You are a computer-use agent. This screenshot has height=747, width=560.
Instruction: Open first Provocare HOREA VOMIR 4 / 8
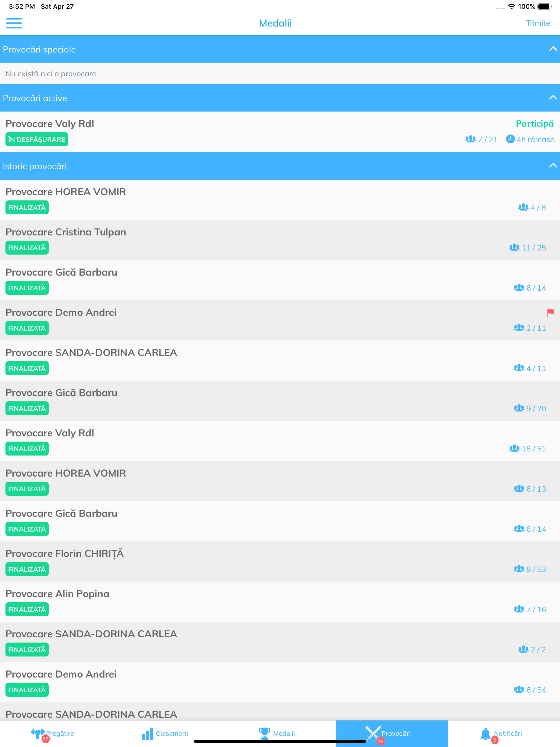(280, 200)
